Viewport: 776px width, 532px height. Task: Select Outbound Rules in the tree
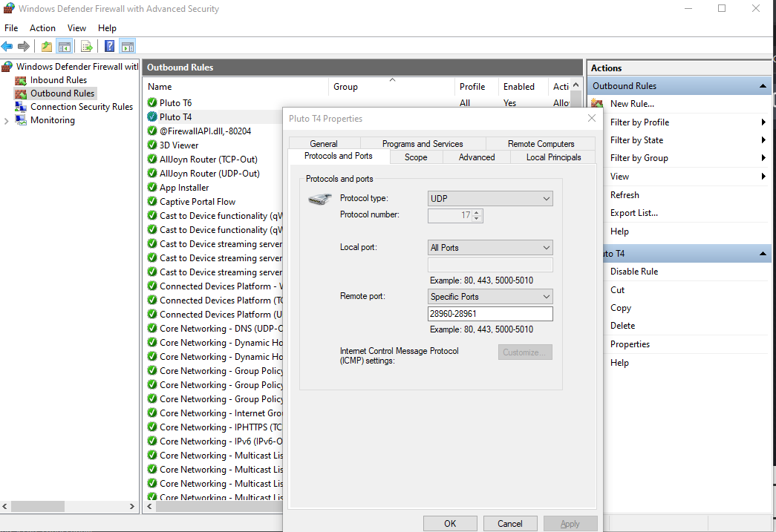[x=62, y=93]
